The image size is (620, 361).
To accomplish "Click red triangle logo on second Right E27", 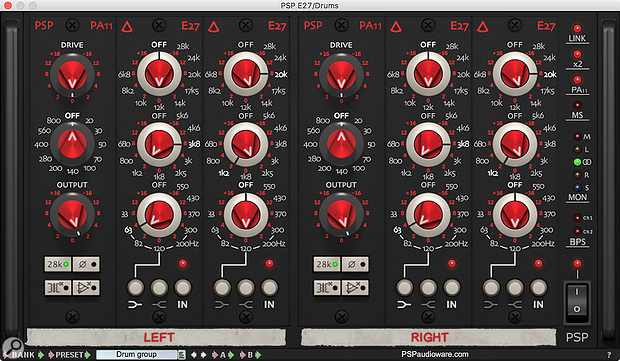I will coord(482,27).
